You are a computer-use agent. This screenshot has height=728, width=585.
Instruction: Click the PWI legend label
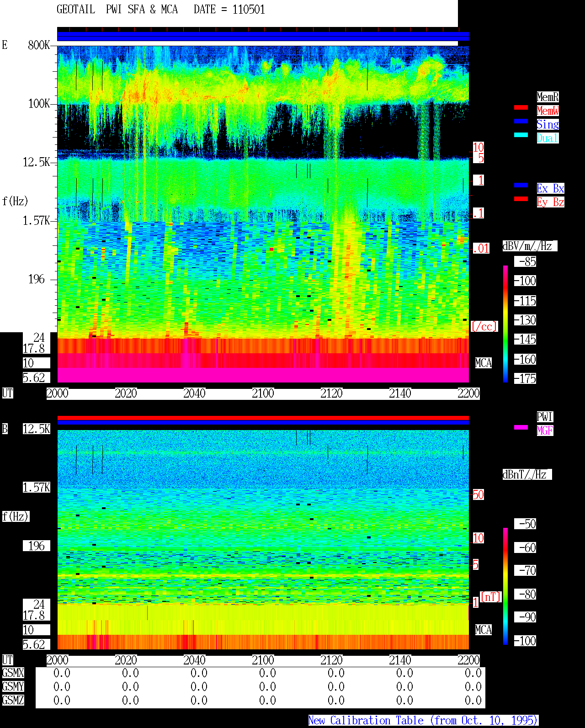click(545, 417)
